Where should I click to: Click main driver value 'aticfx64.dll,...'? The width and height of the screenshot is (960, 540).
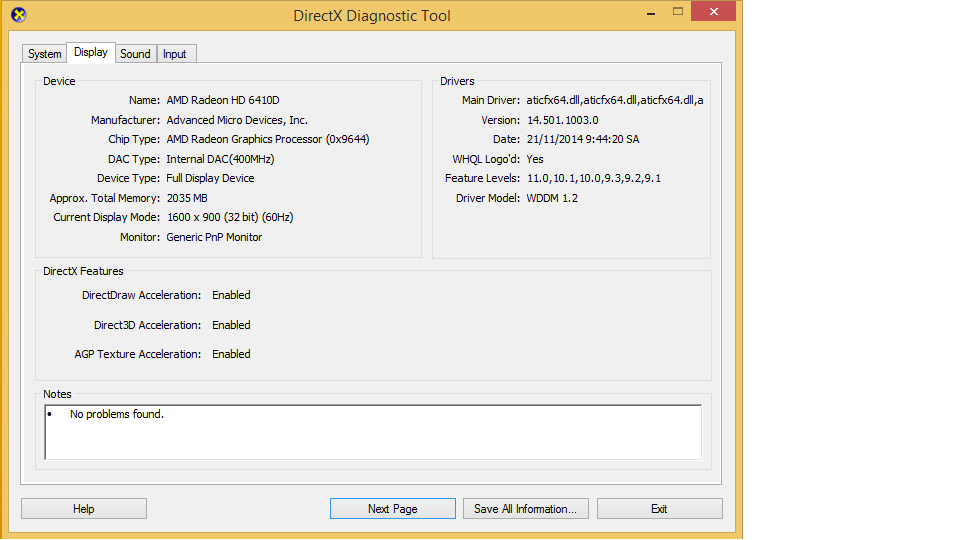[615, 100]
